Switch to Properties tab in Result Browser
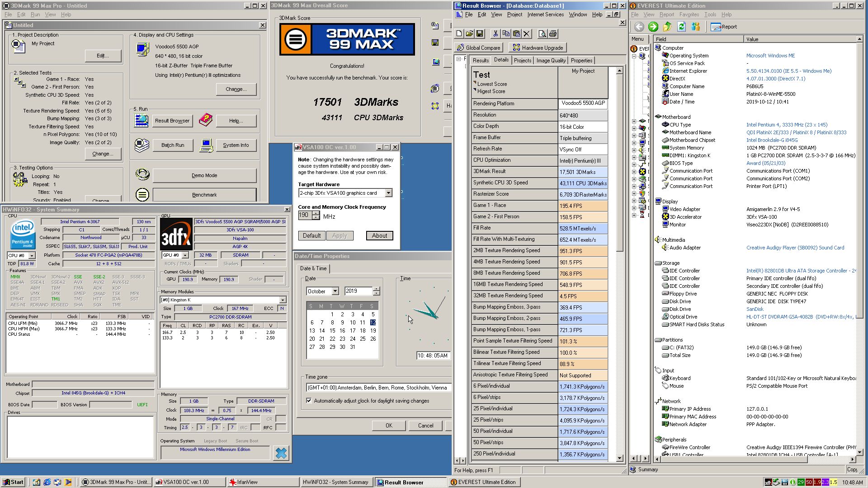The image size is (868, 488). pos(581,60)
